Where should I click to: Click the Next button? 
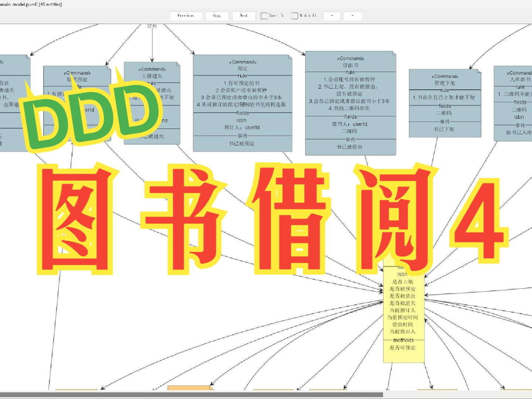(243, 16)
